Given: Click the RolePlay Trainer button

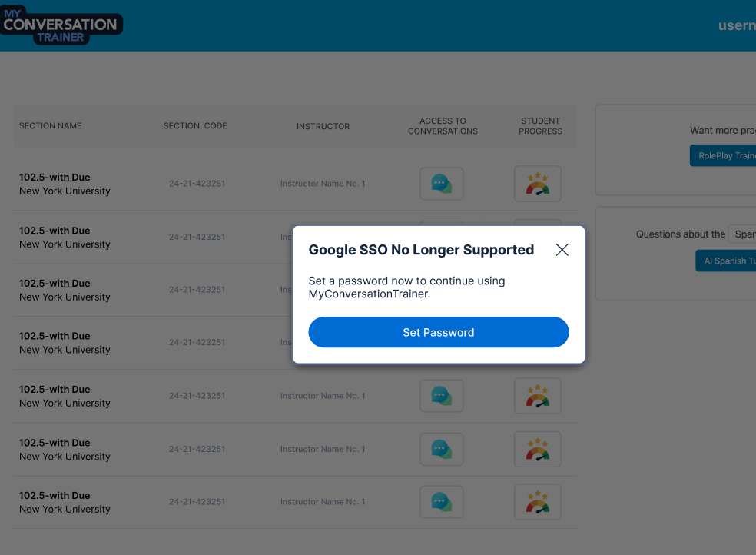Looking at the screenshot, I should coord(723,155).
